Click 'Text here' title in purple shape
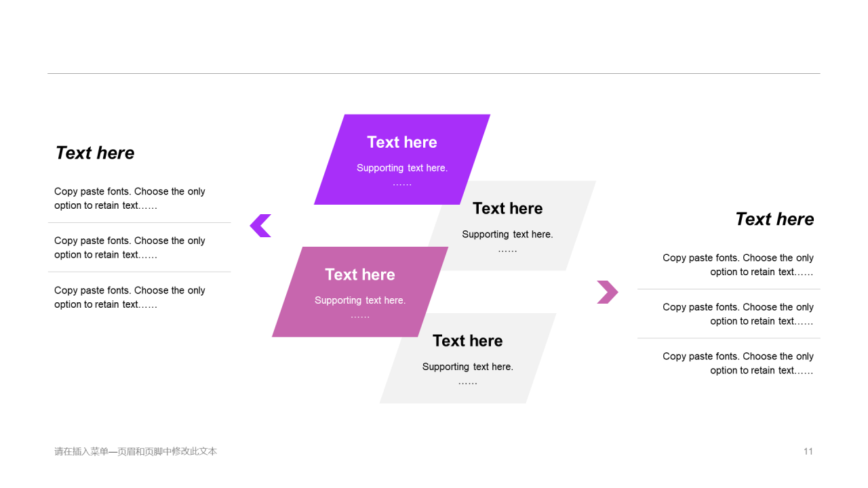The width and height of the screenshot is (868, 488). [402, 142]
